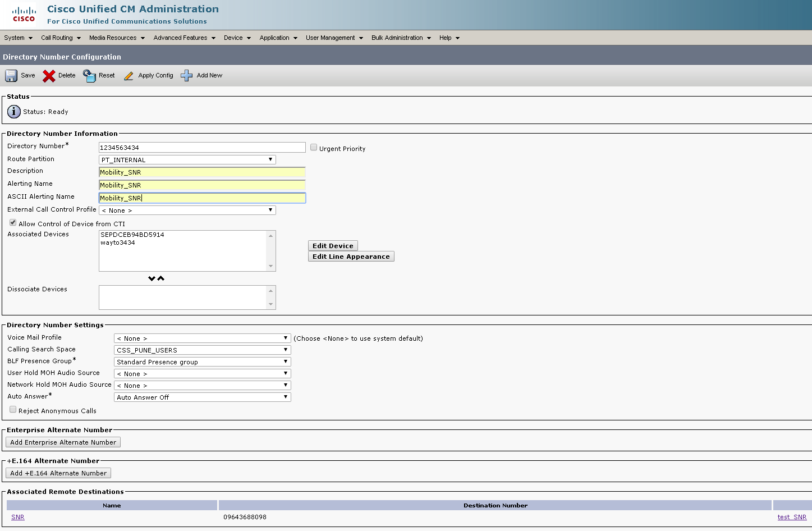
Task: Click the Associated Devices scrollbar down arrow
Action: pos(271,267)
